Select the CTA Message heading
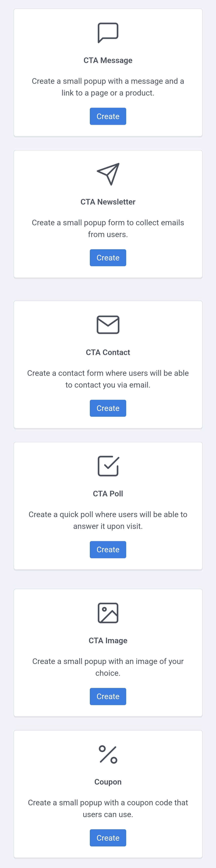 (108, 60)
